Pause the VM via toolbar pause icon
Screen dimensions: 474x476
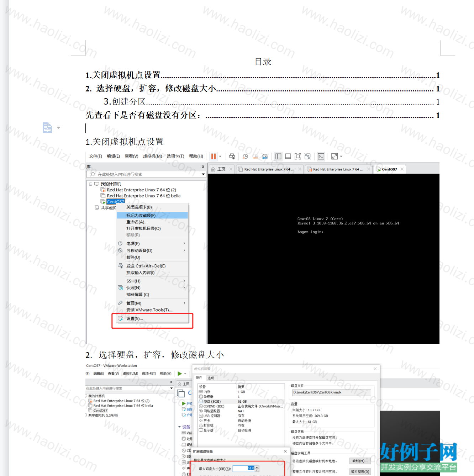[x=214, y=156]
